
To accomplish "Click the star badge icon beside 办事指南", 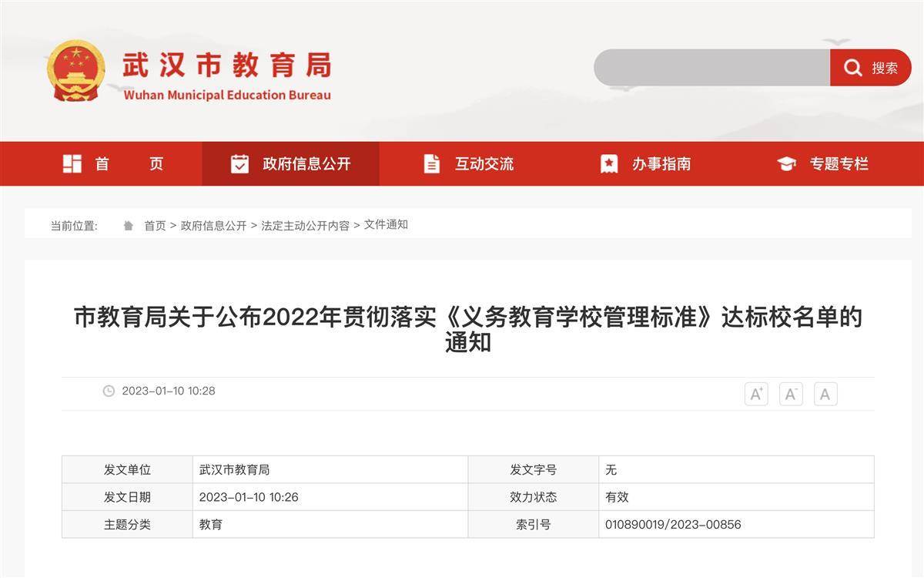I will (x=609, y=163).
